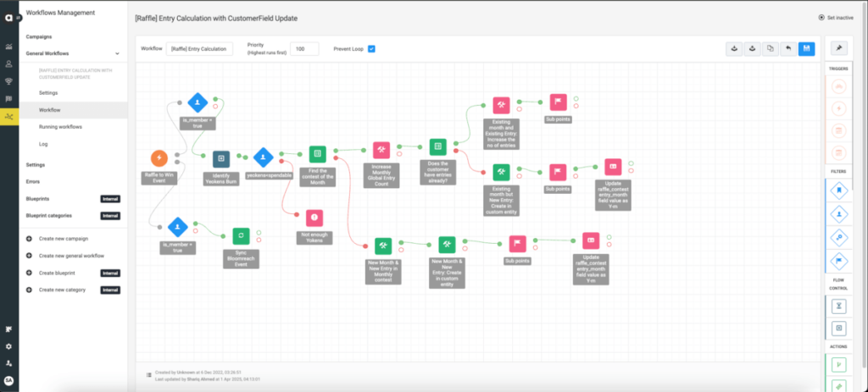Open Running workflows
868x392 pixels.
pyautogui.click(x=60, y=127)
